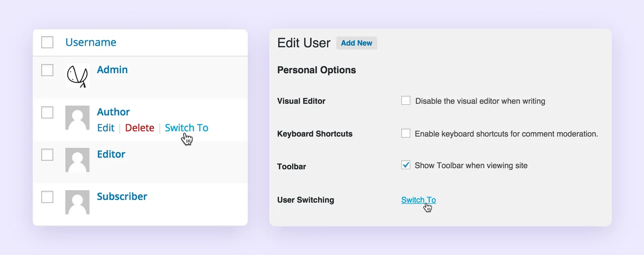Uncheck Show Toolbar when viewing site
Screen dimensions: 644x255
[x=406, y=165]
